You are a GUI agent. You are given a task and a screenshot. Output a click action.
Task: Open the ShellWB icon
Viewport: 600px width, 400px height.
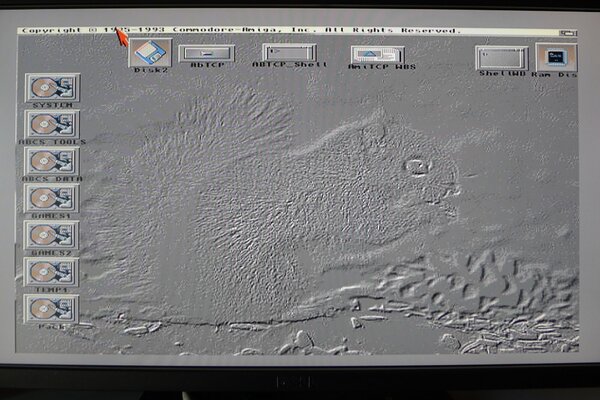coord(502,57)
